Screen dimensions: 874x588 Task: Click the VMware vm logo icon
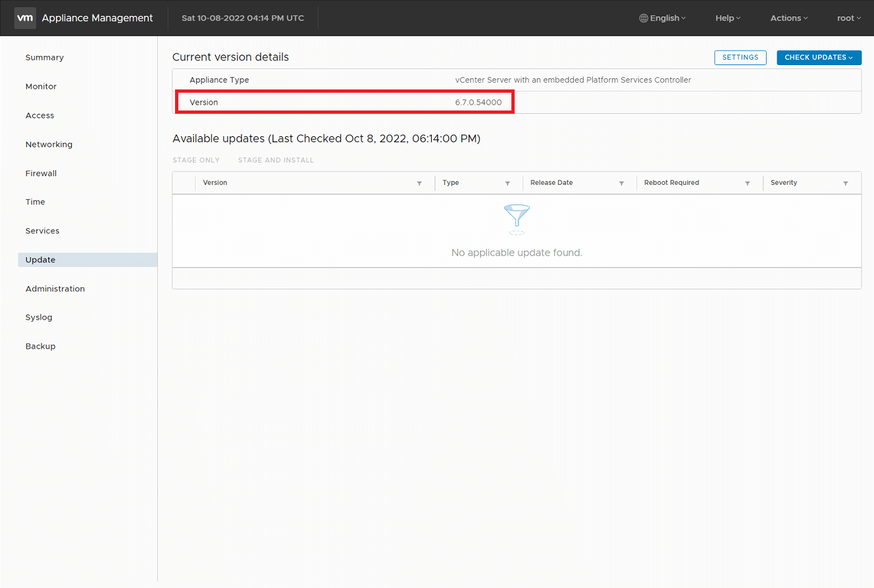coord(25,18)
